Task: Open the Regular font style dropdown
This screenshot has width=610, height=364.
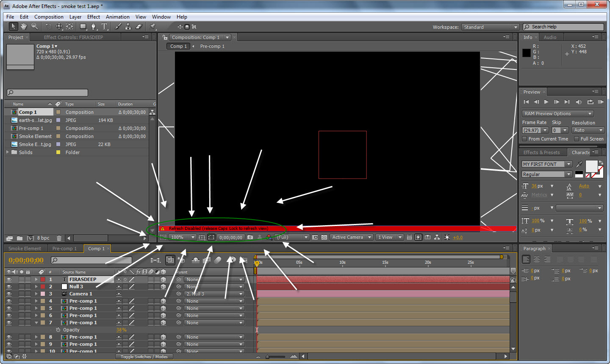Action: pos(547,174)
